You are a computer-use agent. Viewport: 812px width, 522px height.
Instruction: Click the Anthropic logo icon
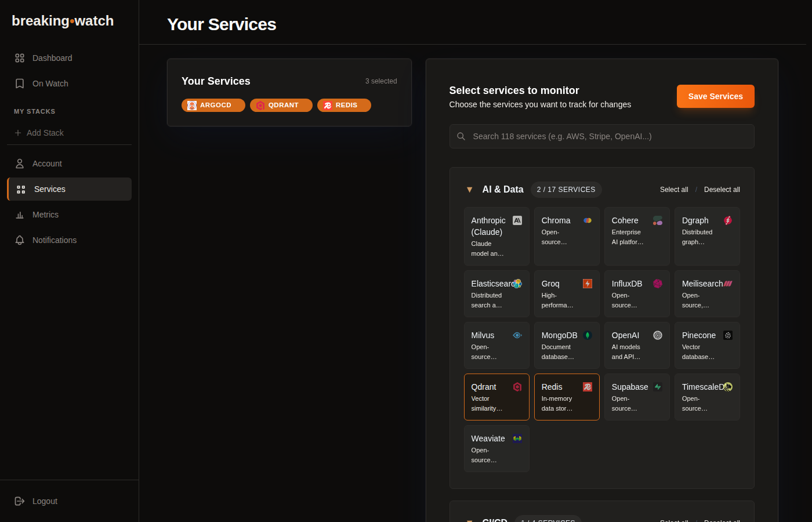pyautogui.click(x=517, y=220)
